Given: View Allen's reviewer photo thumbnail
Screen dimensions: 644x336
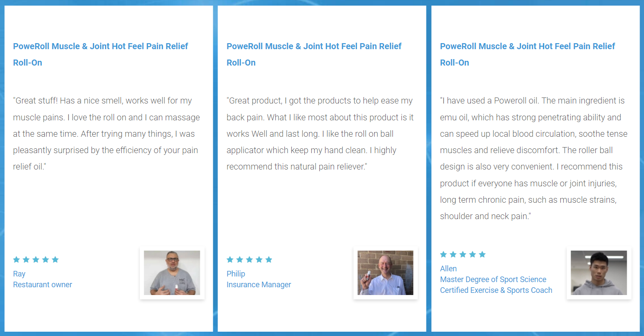Looking at the screenshot, I should point(599,273).
